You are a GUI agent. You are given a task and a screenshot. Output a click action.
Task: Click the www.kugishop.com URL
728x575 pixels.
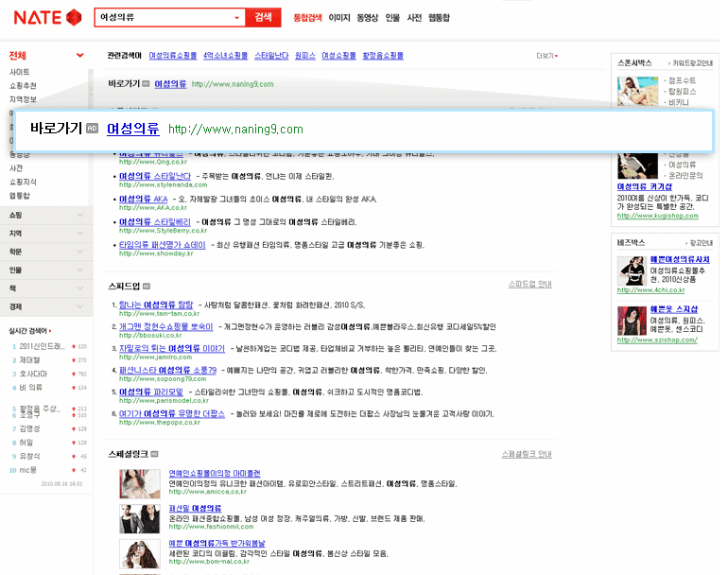(x=657, y=216)
